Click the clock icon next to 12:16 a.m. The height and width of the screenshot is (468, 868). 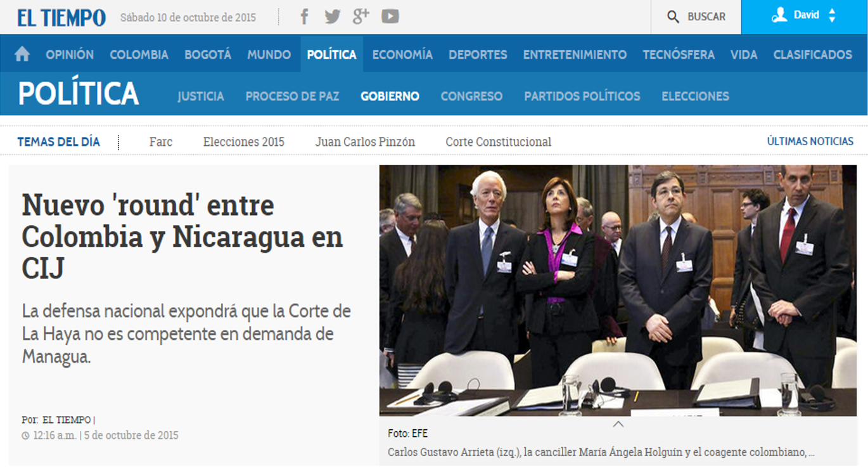[x=25, y=436]
